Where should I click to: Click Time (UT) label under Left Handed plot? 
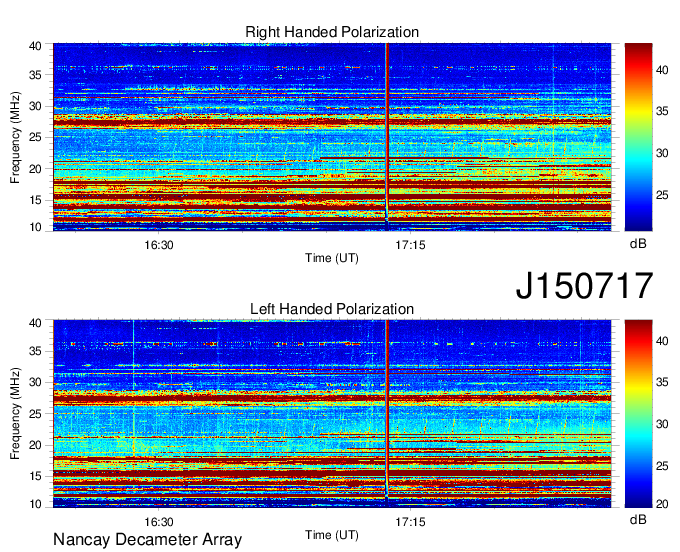332,535
